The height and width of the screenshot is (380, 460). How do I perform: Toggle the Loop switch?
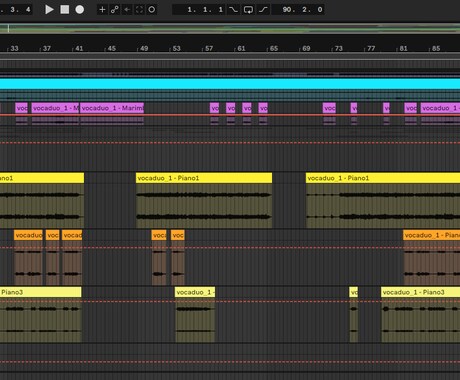[x=248, y=10]
